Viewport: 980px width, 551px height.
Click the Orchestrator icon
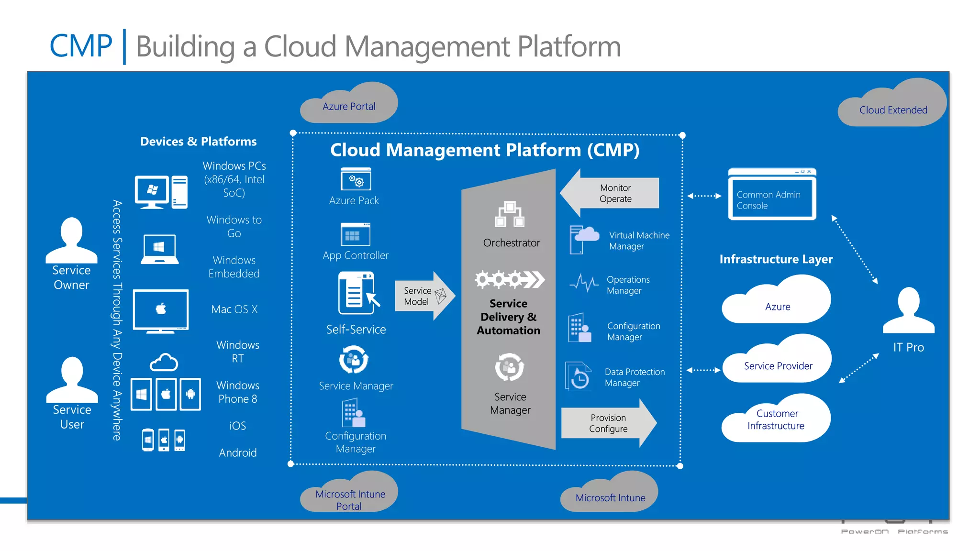510,214
